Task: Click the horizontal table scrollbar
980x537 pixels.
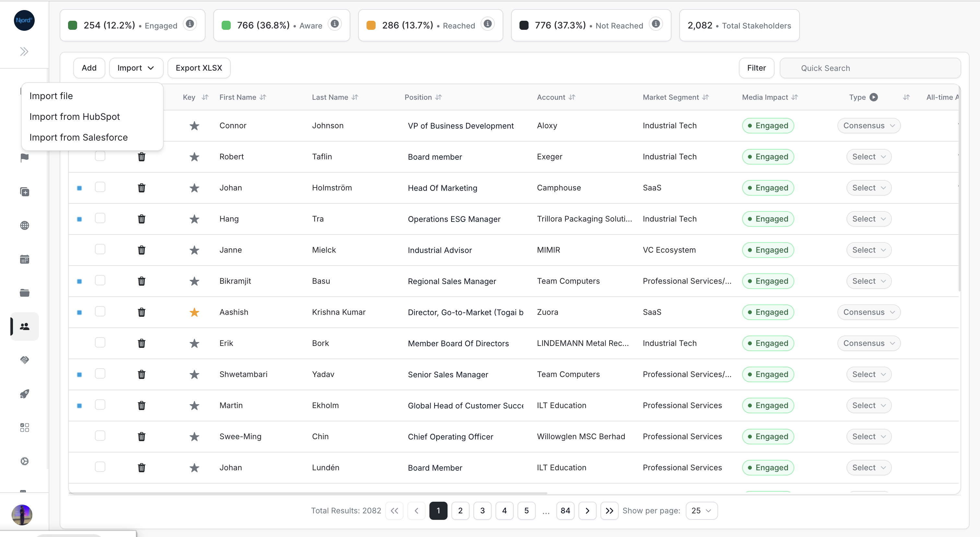Action: (x=308, y=493)
